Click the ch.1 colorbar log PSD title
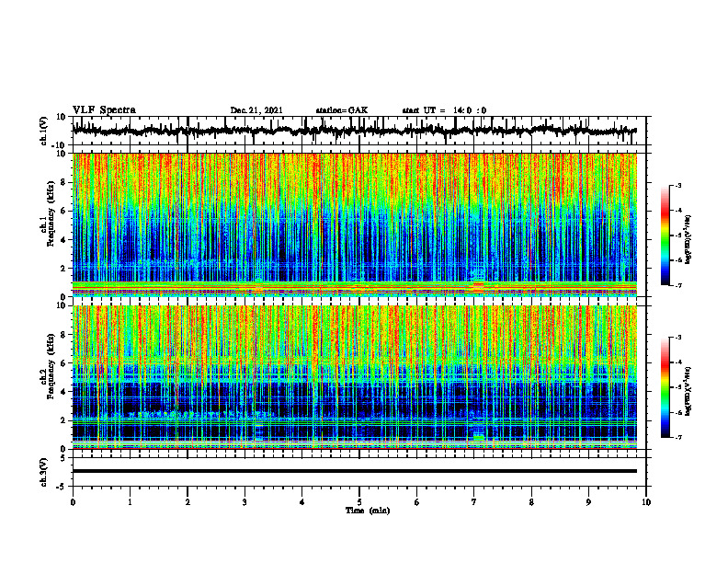 pos(688,239)
